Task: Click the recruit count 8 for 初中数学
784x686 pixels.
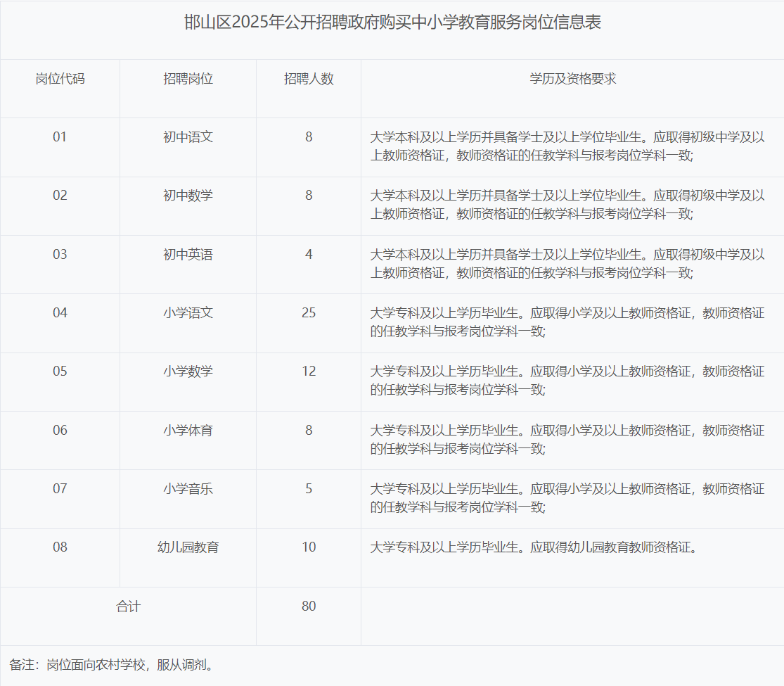Action: 309,195
